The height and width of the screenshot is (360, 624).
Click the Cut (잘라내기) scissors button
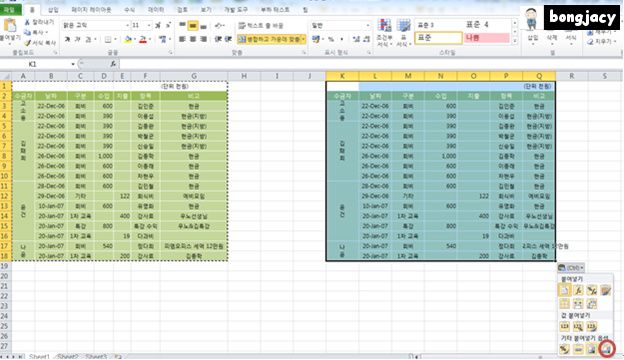pyautogui.click(x=39, y=22)
